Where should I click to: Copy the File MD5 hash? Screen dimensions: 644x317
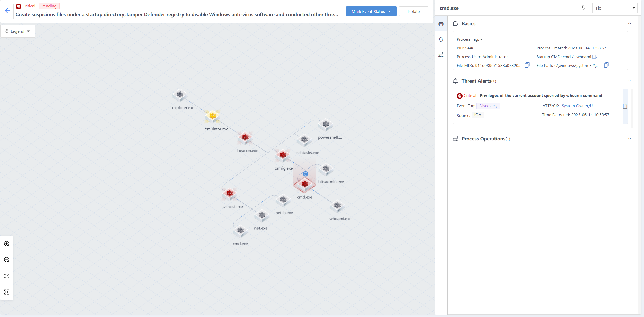click(x=527, y=65)
